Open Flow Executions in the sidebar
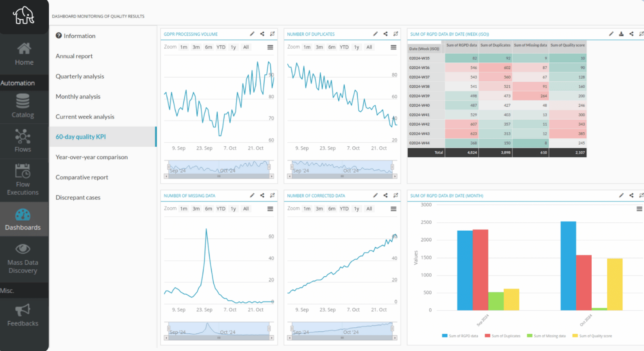Viewport: 644px width, 351px height. pyautogui.click(x=23, y=180)
